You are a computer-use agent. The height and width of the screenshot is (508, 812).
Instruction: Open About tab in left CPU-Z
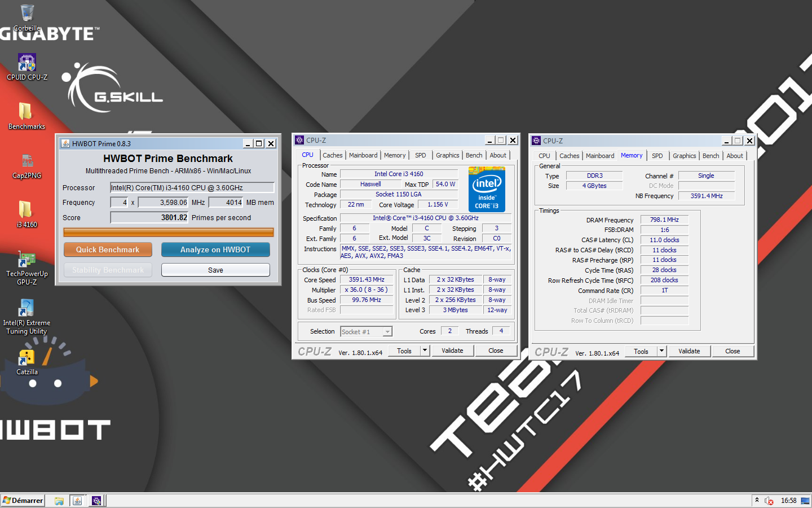click(x=498, y=155)
